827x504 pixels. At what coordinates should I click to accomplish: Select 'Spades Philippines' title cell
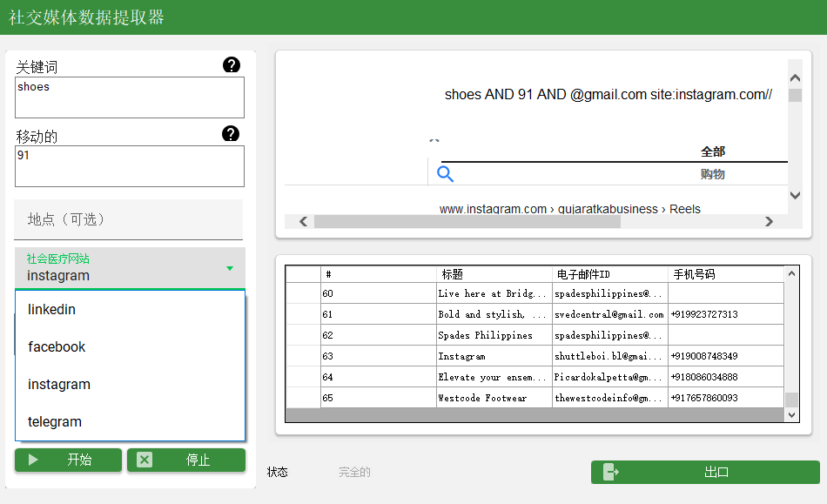point(494,335)
